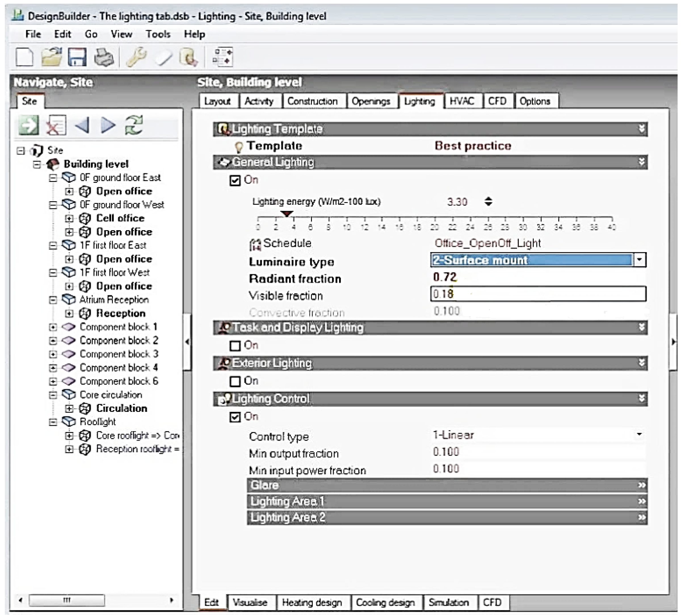
Task: Click the navigator forward arrow icon
Action: [108, 125]
